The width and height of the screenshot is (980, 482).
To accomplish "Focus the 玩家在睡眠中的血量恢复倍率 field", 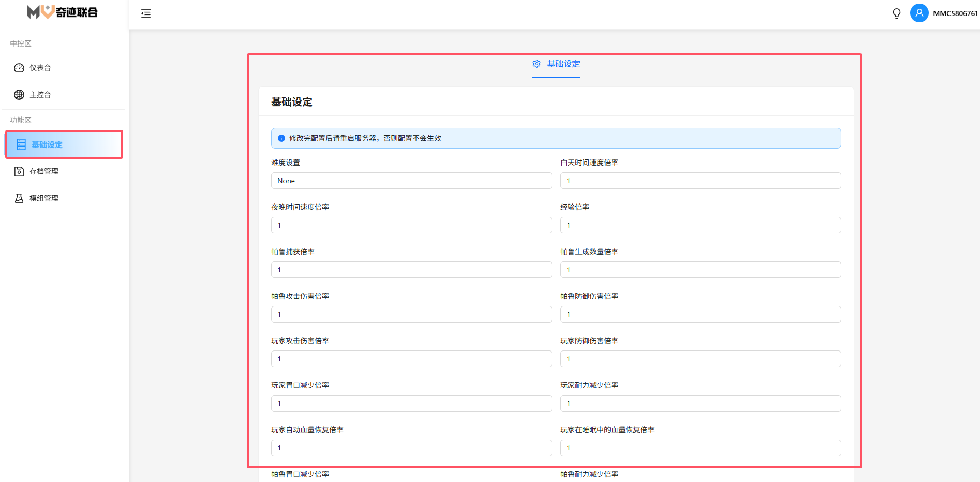I will click(x=700, y=448).
